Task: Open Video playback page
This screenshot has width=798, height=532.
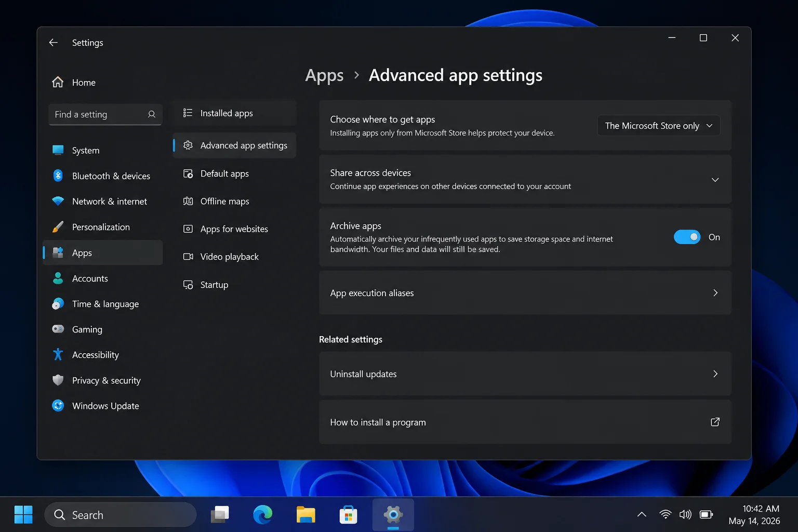Action: click(234, 257)
